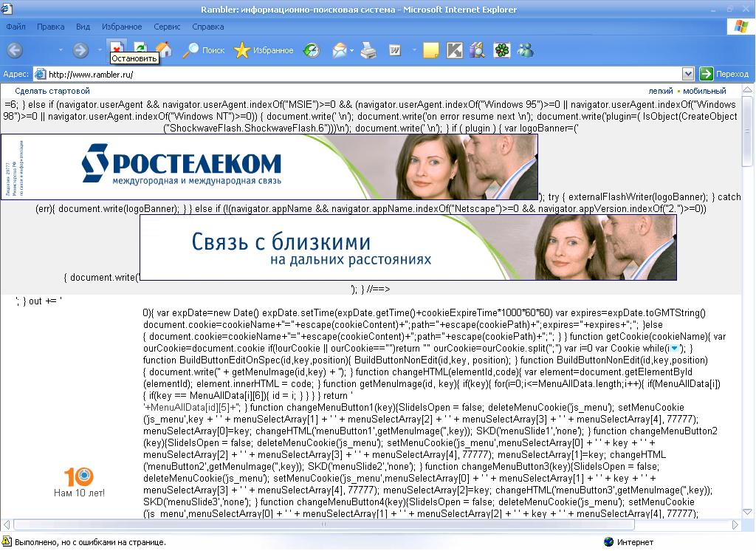The height and width of the screenshot is (551, 756).
Task: Click the vertical scrollbar down arrow
Action: click(747, 512)
